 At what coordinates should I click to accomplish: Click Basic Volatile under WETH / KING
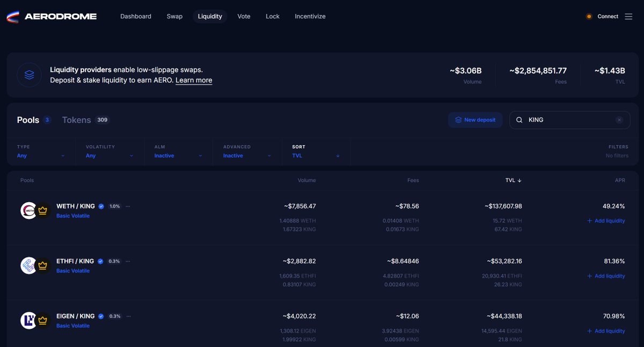click(73, 216)
